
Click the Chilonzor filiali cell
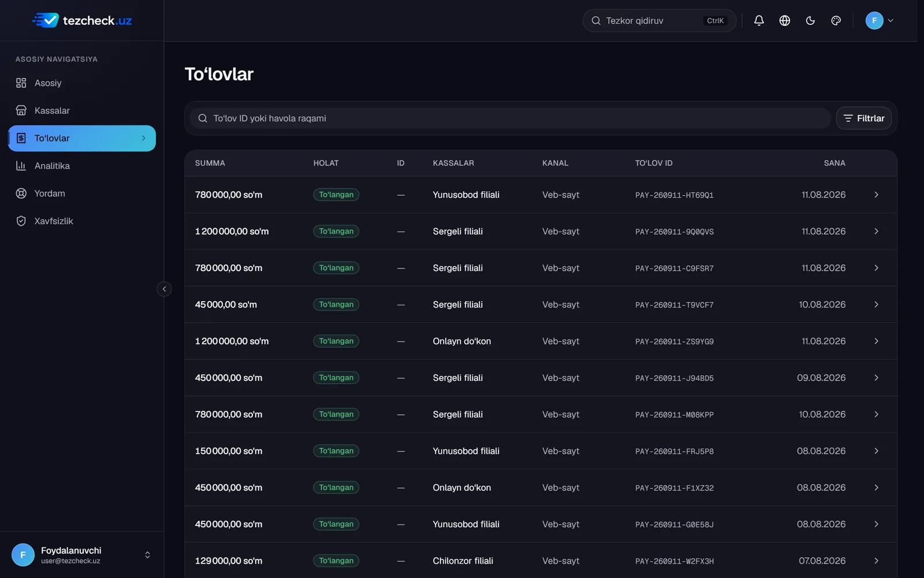(463, 561)
